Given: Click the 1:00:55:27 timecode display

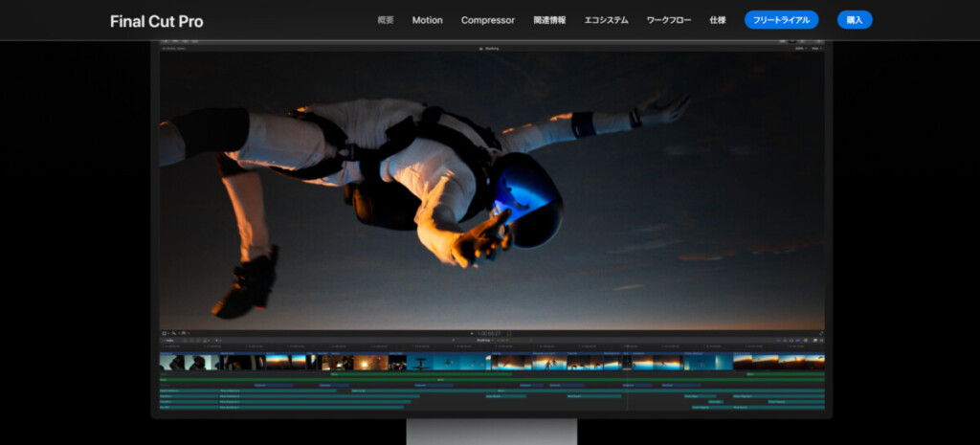Looking at the screenshot, I should tap(489, 334).
